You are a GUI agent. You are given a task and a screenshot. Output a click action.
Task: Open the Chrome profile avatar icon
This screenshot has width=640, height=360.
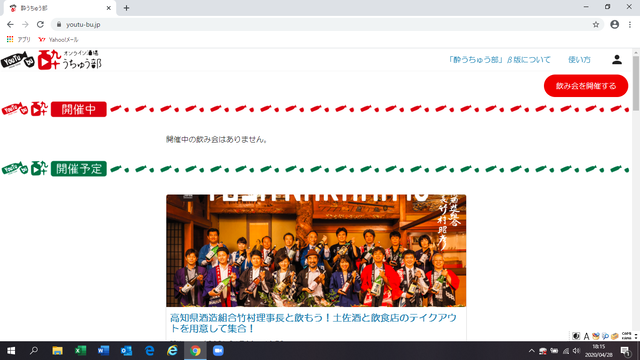[x=614, y=24]
